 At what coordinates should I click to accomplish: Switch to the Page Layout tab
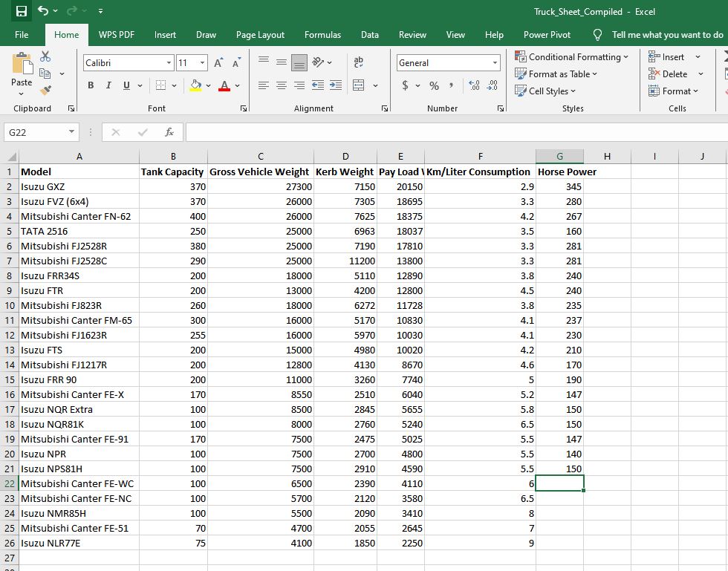260,35
